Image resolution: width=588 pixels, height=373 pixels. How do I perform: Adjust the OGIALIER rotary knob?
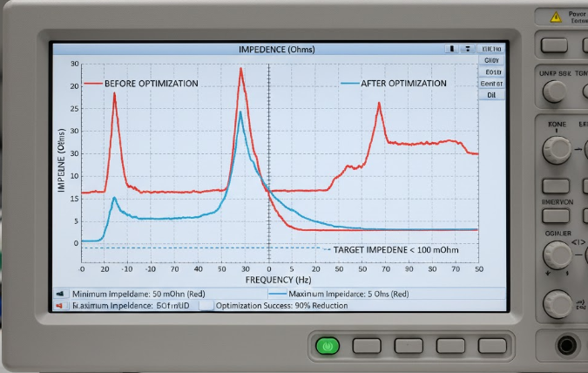click(558, 255)
